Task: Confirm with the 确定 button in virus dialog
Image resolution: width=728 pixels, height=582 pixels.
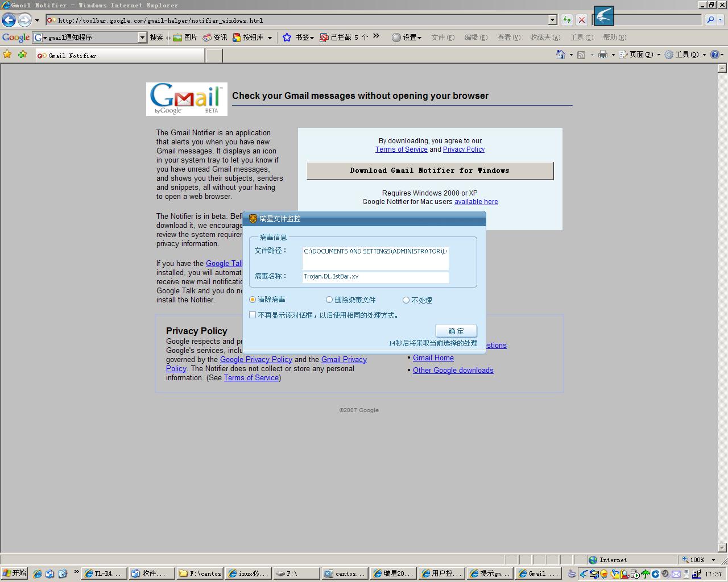Action: 456,331
